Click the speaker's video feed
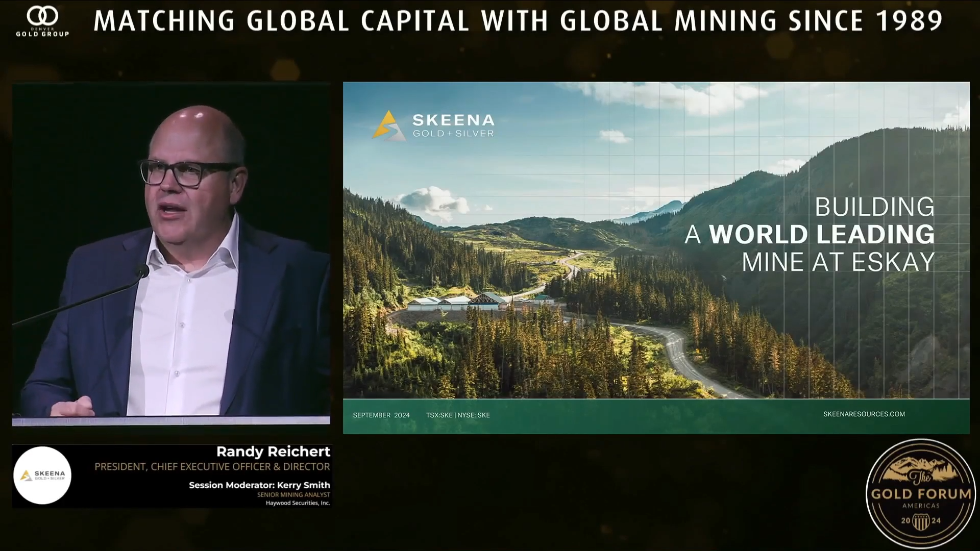 point(171,254)
